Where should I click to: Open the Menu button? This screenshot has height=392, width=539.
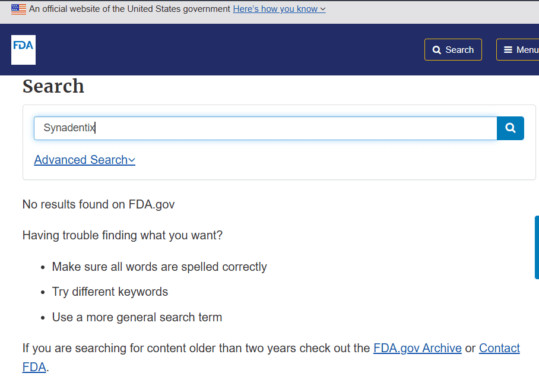click(x=518, y=50)
